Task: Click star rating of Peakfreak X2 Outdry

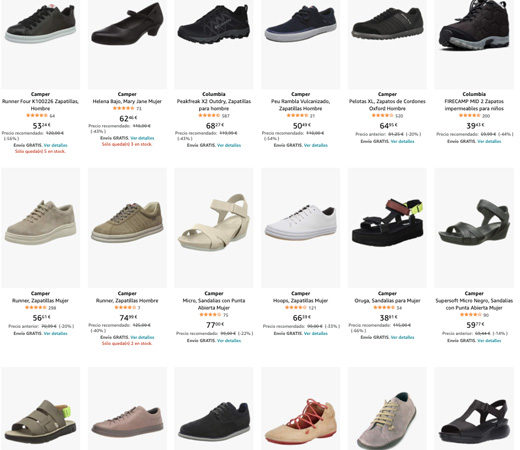Action: point(209,115)
